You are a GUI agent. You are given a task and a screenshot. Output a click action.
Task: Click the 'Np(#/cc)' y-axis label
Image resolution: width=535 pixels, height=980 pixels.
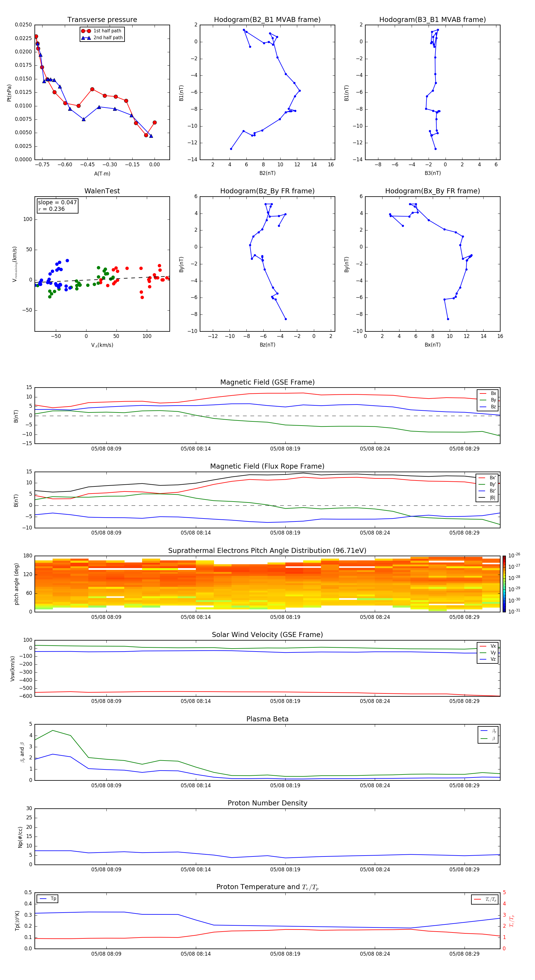coord(20,837)
